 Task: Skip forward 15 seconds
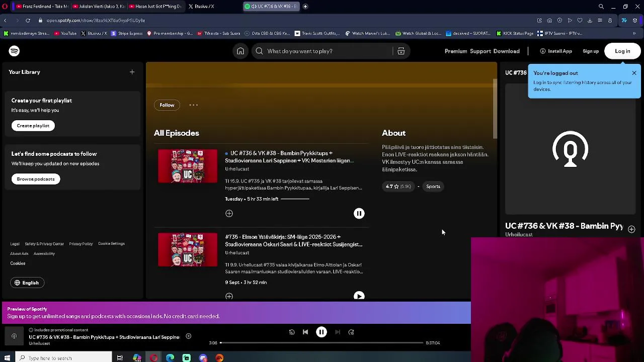click(351, 332)
